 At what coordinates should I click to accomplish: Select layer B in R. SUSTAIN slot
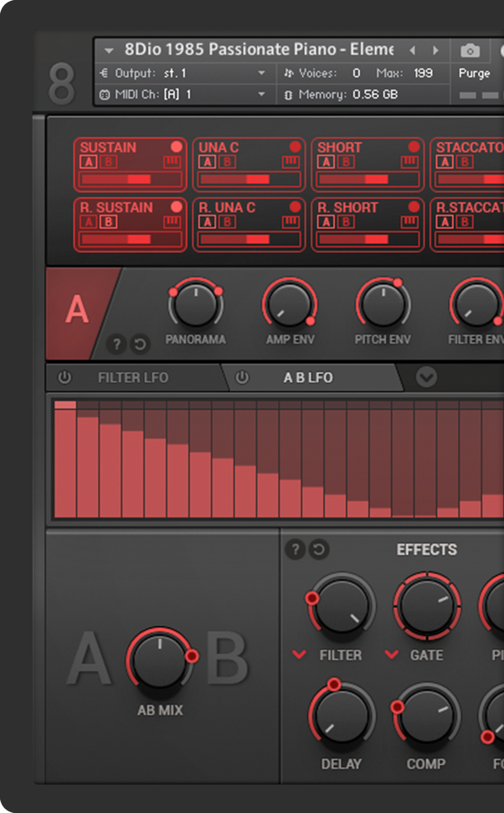tap(108, 222)
